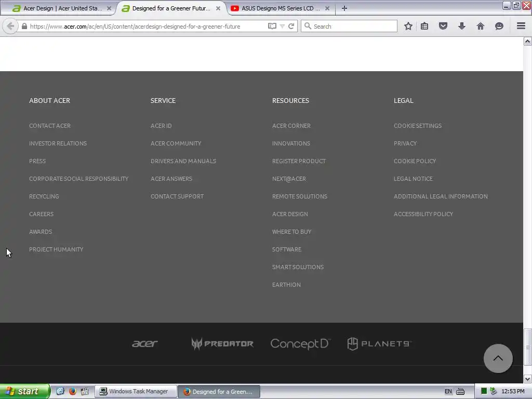The height and width of the screenshot is (399, 532).
Task: Open Smart Solutions link
Action: [x=298, y=267]
